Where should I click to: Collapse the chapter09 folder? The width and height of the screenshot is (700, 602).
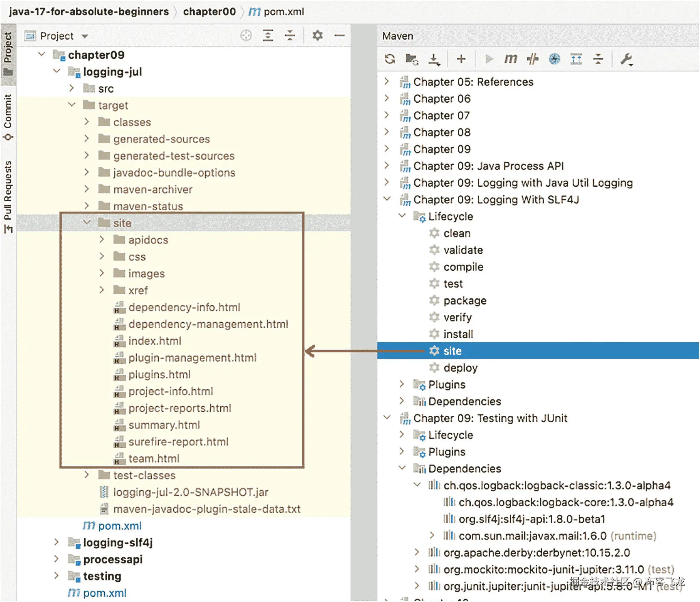tap(41, 54)
